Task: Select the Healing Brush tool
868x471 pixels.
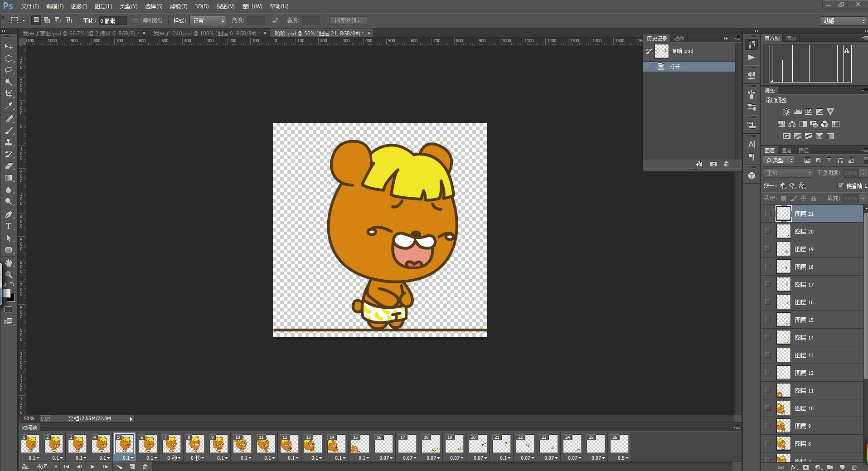Action: pos(9,119)
